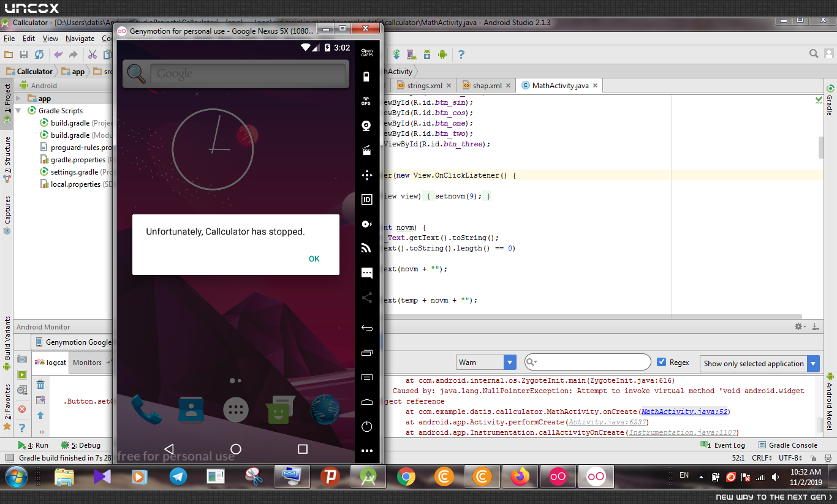Screen dimensions: 837x504
Task: Open log level Warn dropdown
Action: pos(487,363)
